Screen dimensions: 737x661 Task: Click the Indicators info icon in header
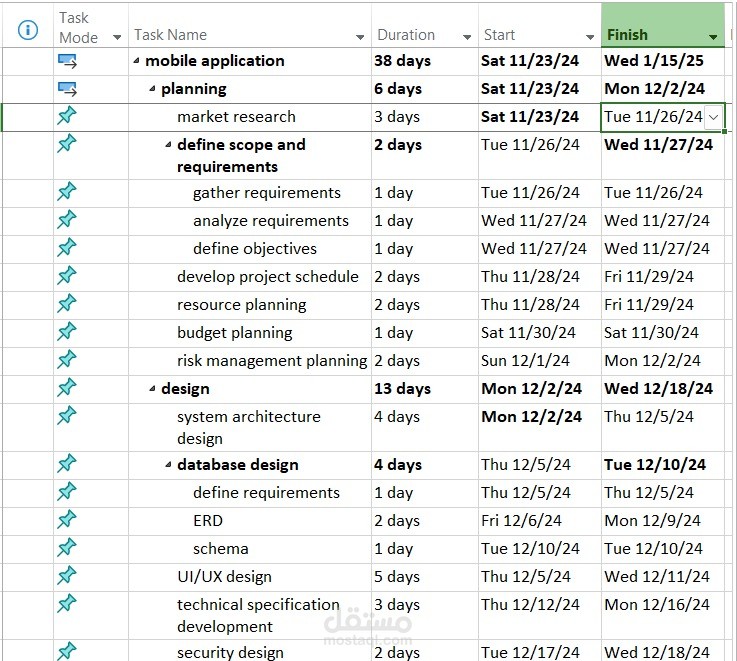click(28, 30)
